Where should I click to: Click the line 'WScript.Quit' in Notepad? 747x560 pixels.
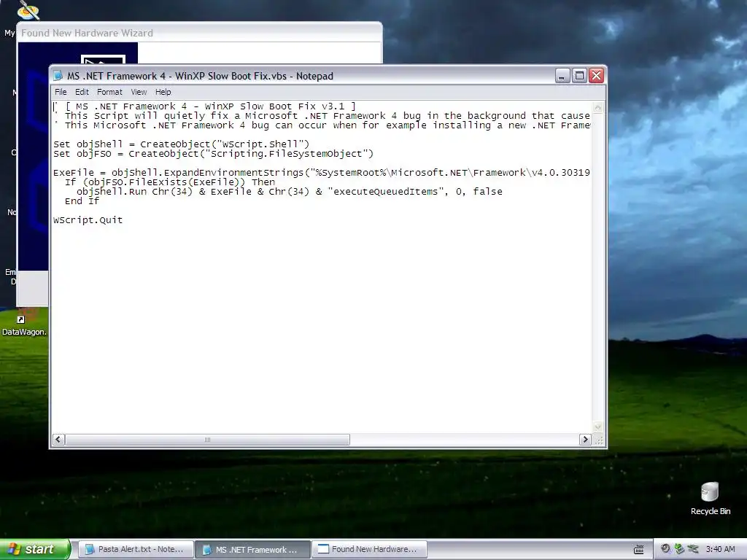pos(88,220)
